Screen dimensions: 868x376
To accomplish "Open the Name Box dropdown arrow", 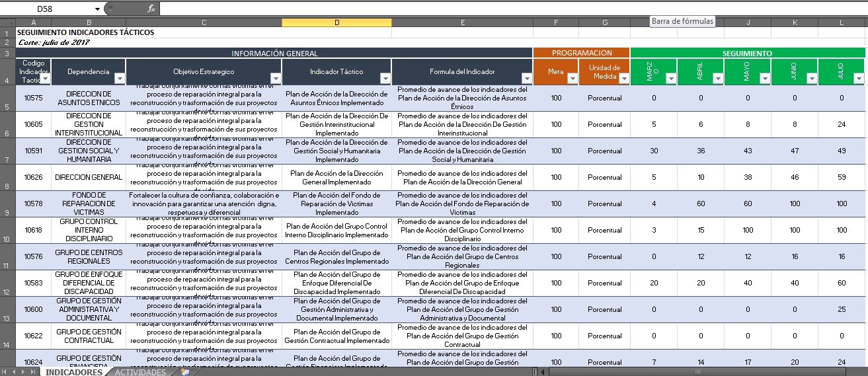I will coord(97,9).
